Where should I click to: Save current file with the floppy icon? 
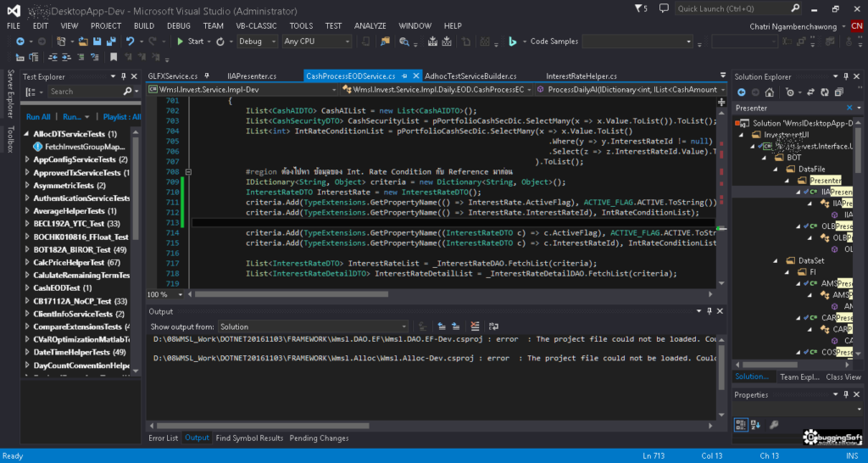(97, 42)
